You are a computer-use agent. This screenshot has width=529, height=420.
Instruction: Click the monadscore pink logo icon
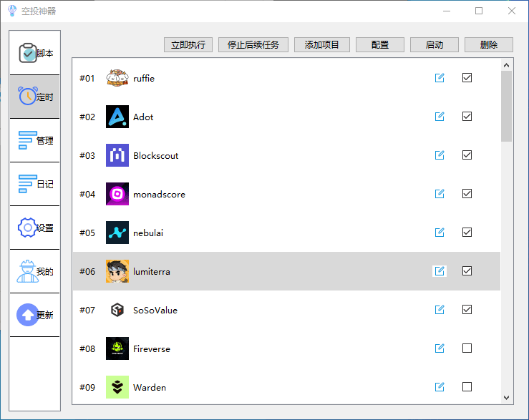coord(117,194)
